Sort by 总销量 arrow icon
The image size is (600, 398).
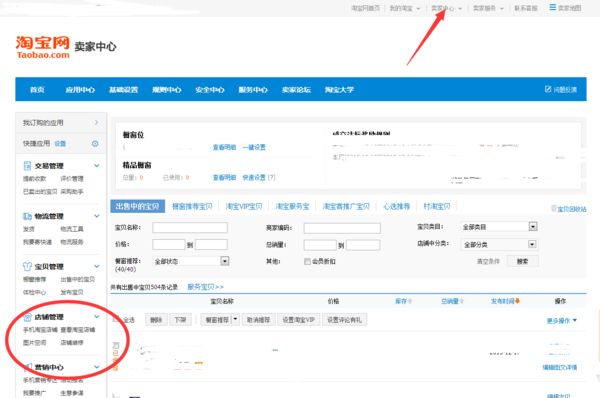pos(462,301)
